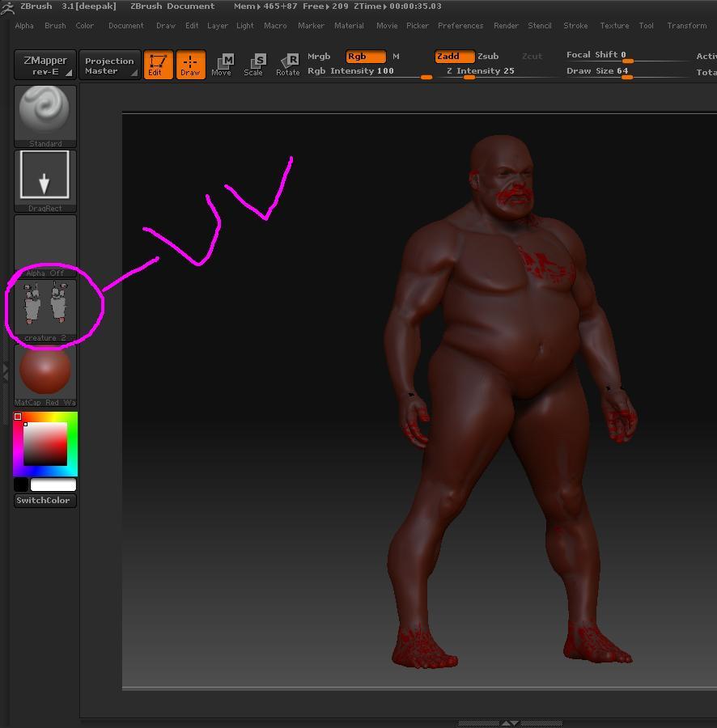Image resolution: width=717 pixels, height=728 pixels.
Task: Adjust Rgb Intensity 100 slider
Action: [370, 71]
